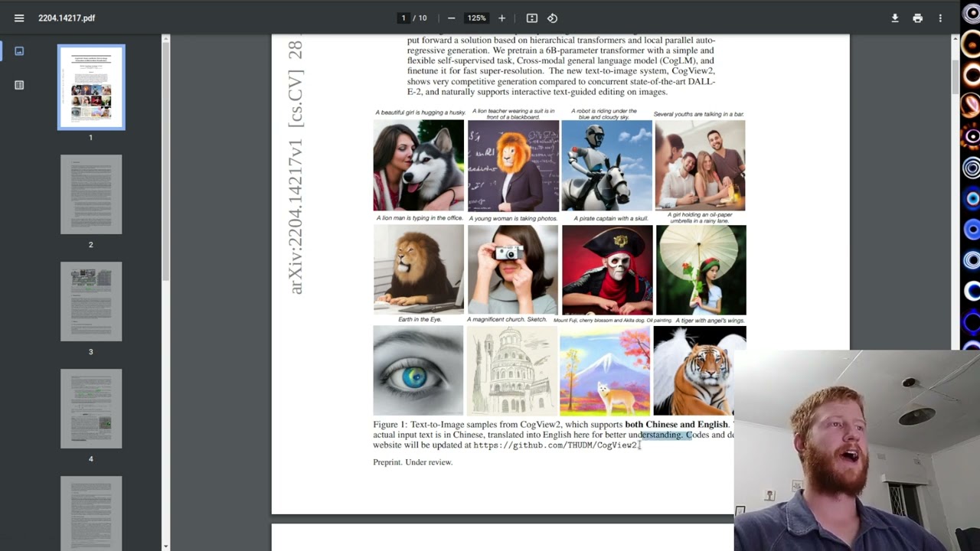980x551 pixels.
Task: Jump to the page 2 thumbnail
Action: (x=91, y=194)
